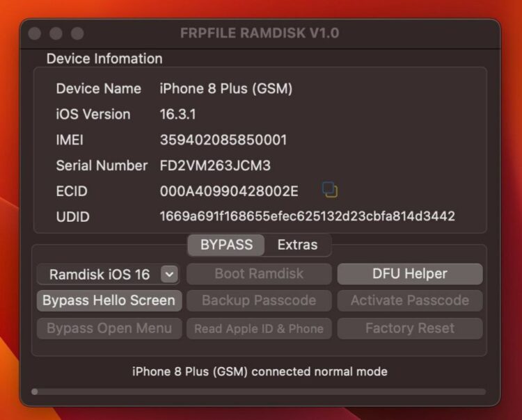522x420 pixels.
Task: Click the Activate Passcode button
Action: coord(410,300)
